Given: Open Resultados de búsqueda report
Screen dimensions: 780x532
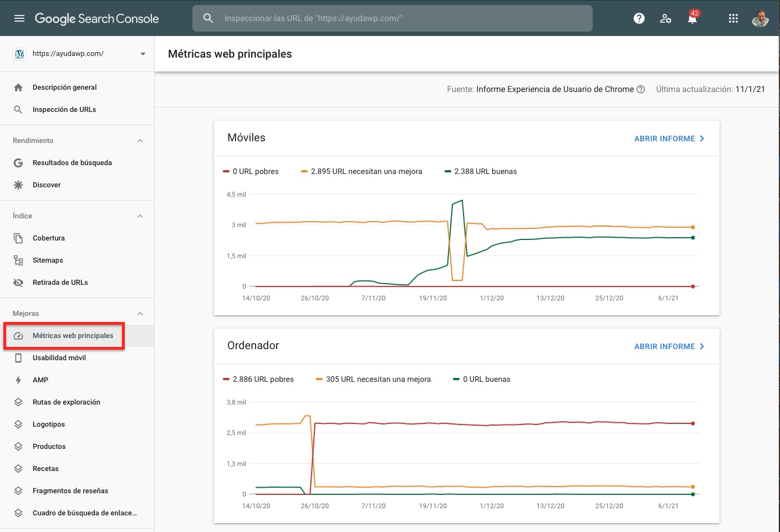Looking at the screenshot, I should [x=72, y=163].
